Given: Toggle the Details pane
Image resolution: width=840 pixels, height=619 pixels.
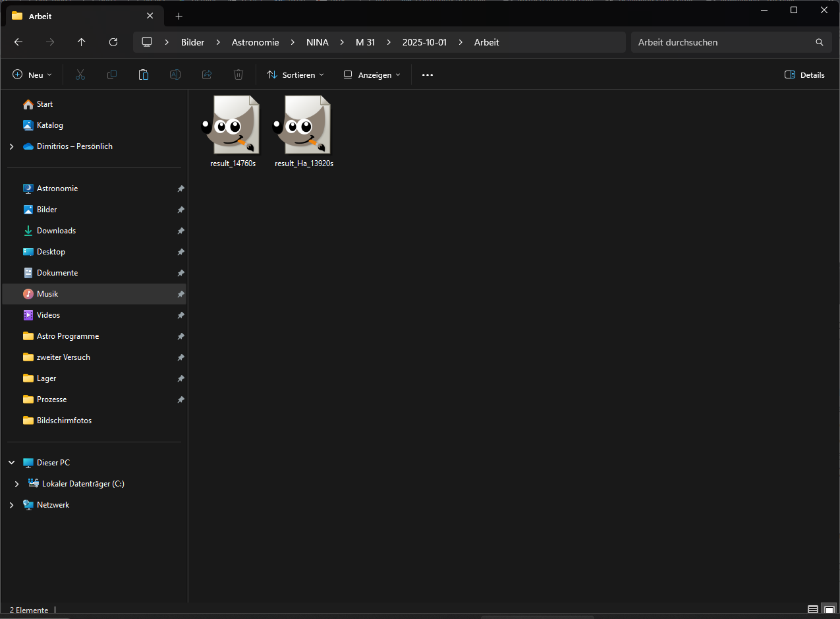Looking at the screenshot, I should [x=804, y=75].
